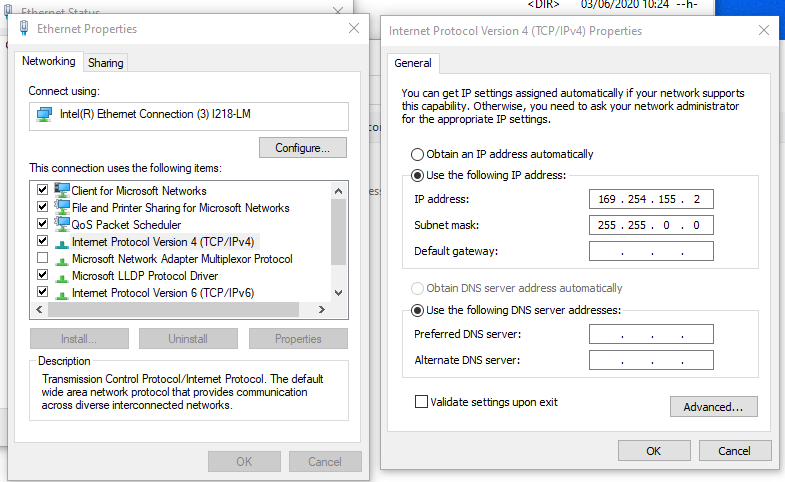Click the Microsoft LLDP Protocol Driver icon

point(62,276)
